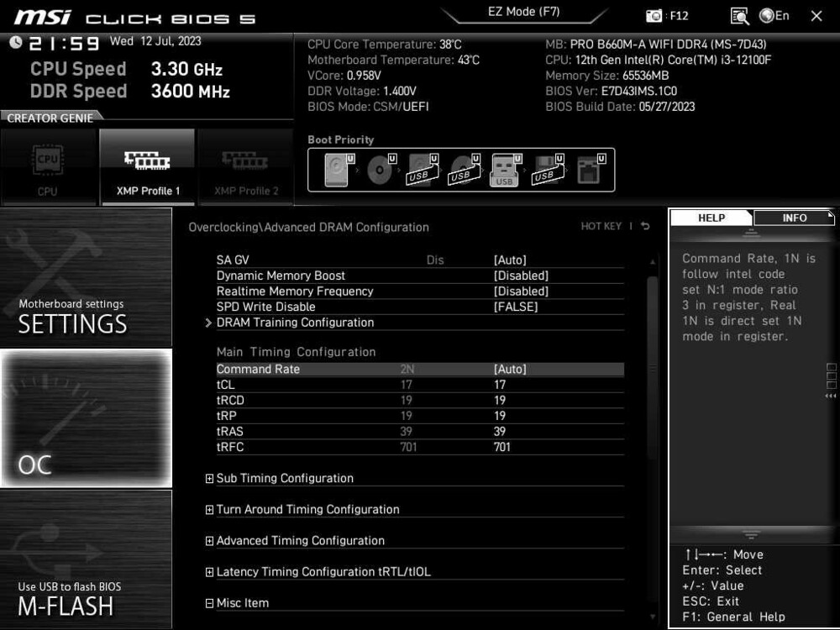Screen dimensions: 840x630
Task: Select the optical disc boot device icon
Action: [x=380, y=168]
